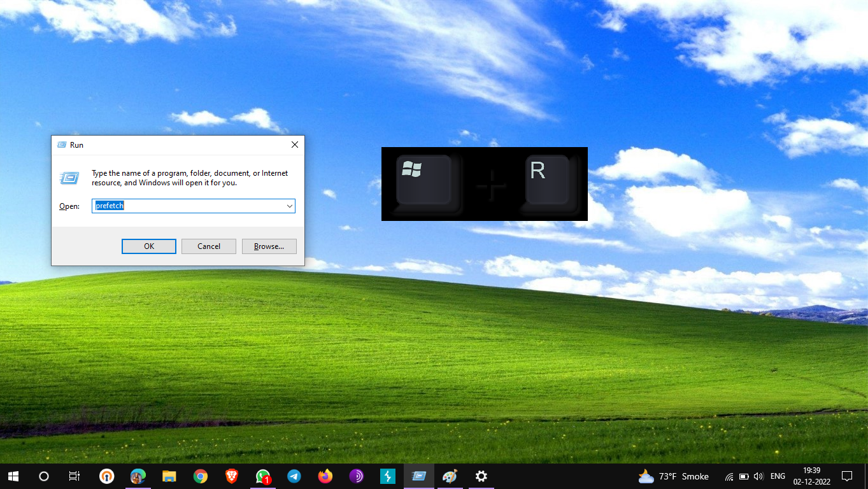Open Microsoft Edge with profile picture
The width and height of the screenshot is (868, 489).
point(138,476)
